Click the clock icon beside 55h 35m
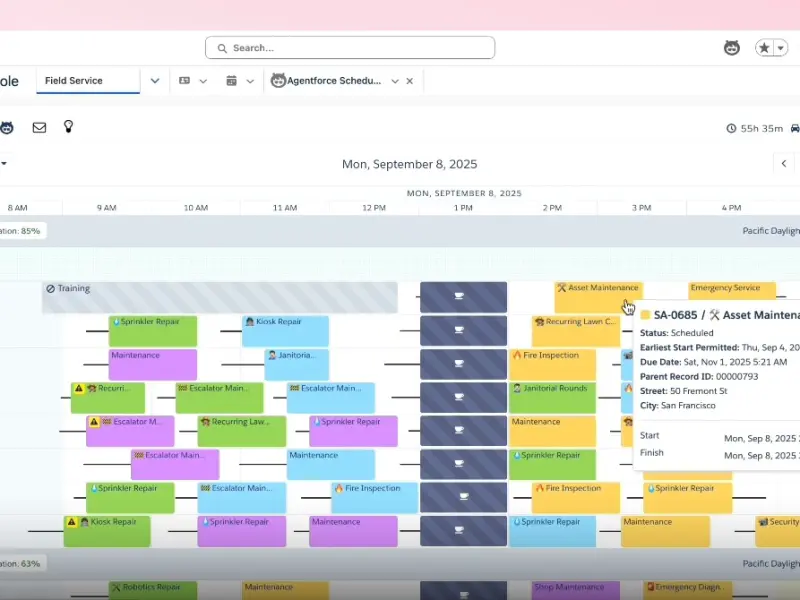This screenshot has height=600, width=800. pyautogui.click(x=732, y=129)
